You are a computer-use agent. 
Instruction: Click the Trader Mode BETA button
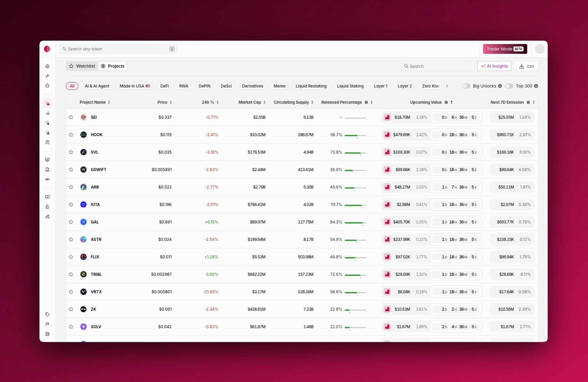coord(505,49)
